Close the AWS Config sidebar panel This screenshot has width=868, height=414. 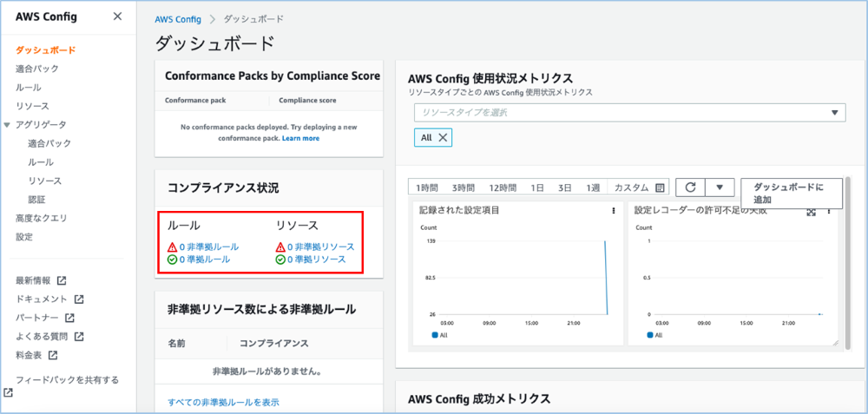click(x=117, y=16)
